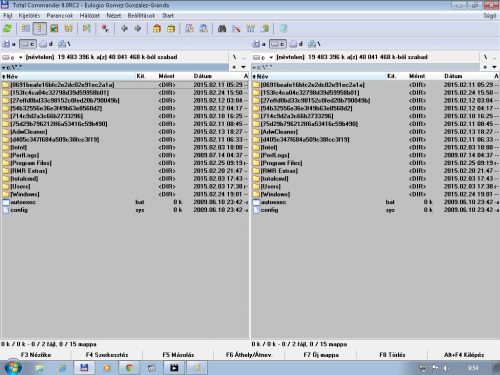The image size is (500, 375).
Task: Click the volume icon in system tray
Action: point(445,368)
